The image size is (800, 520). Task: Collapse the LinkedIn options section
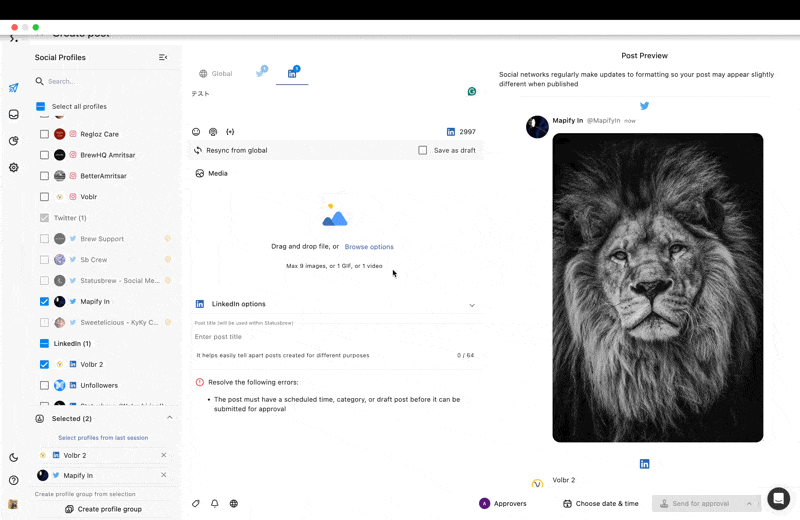[x=472, y=305]
